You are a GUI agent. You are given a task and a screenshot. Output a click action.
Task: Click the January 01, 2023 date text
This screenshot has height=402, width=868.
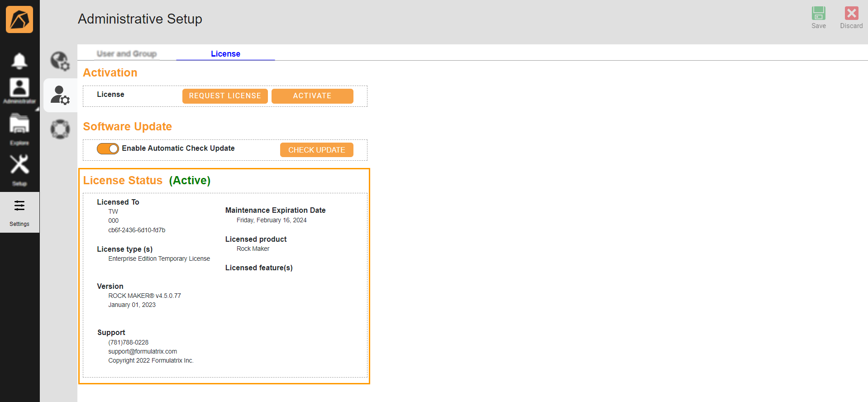point(132,305)
